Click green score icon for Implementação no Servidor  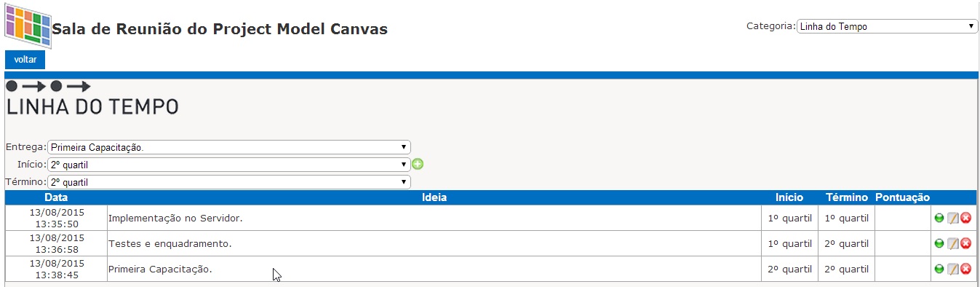click(x=939, y=218)
